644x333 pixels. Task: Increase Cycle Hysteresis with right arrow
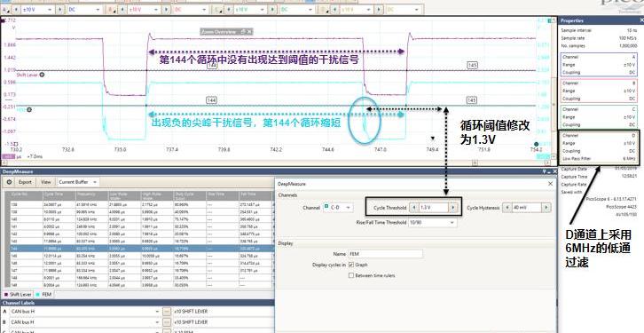pos(546,208)
